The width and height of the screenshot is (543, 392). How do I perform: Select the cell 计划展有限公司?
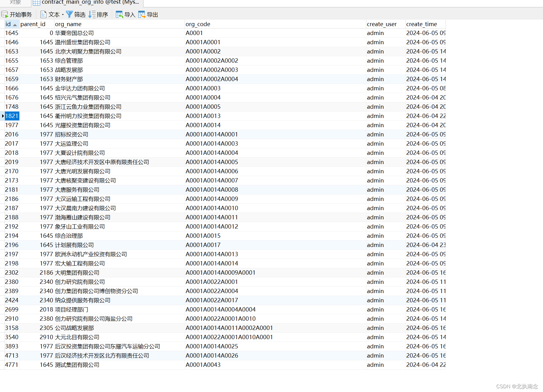click(119, 245)
